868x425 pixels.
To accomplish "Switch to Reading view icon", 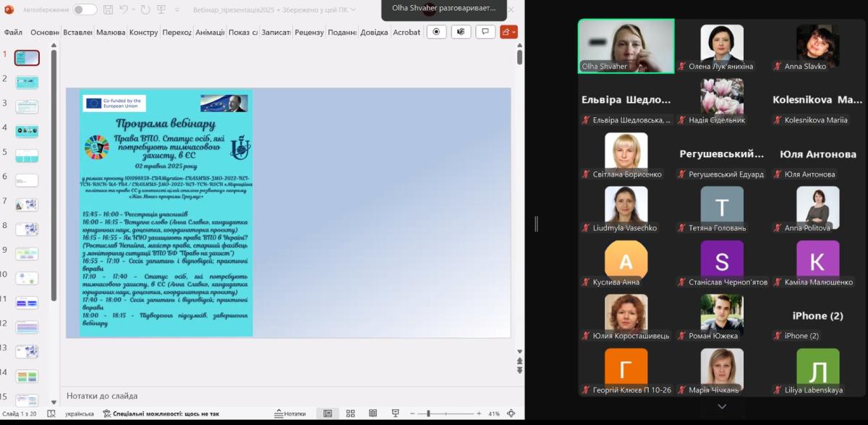I will click(373, 413).
